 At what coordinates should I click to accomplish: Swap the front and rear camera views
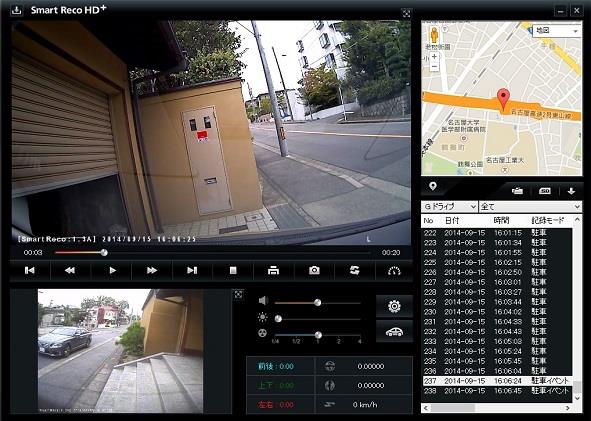tap(354, 270)
